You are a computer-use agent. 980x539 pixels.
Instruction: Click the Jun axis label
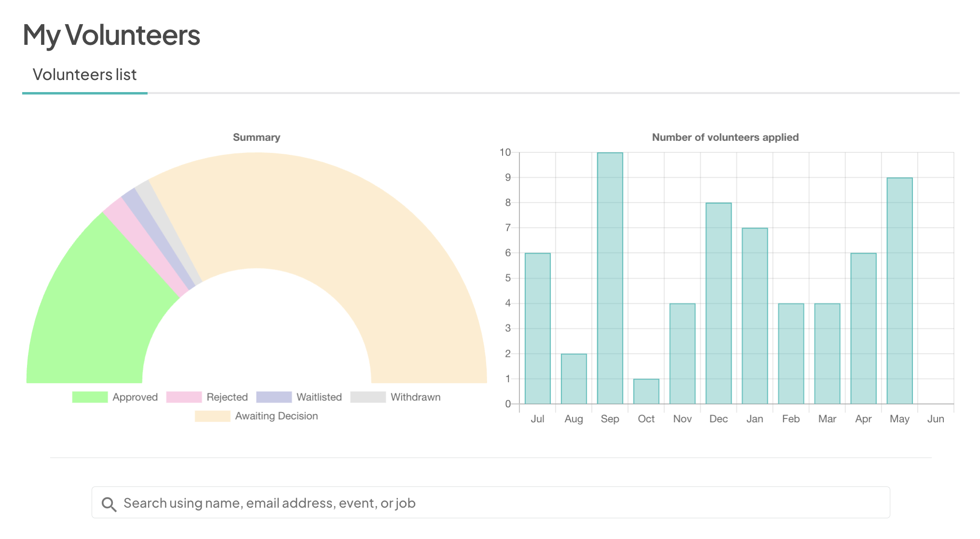(x=936, y=419)
